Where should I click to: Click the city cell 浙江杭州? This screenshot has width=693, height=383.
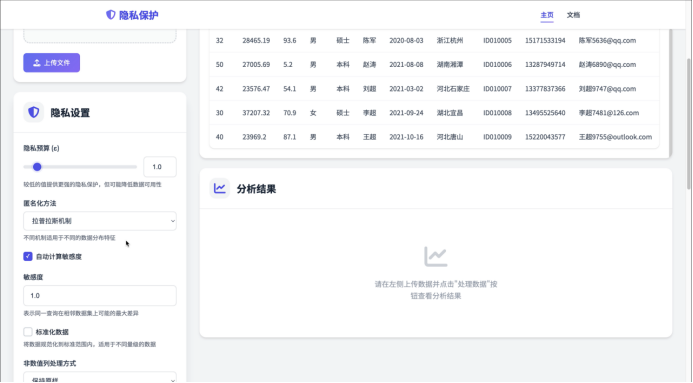450,40
